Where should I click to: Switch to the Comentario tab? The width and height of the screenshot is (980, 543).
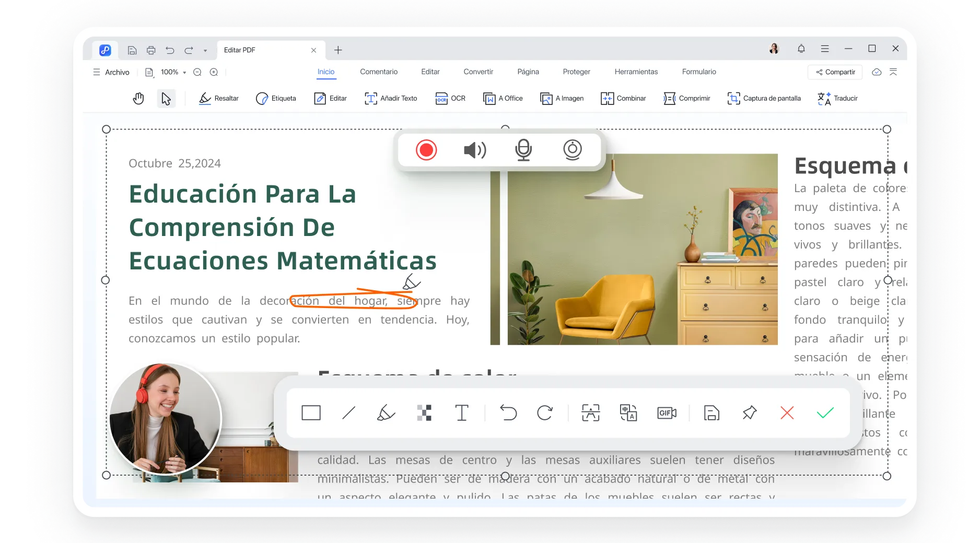379,72
